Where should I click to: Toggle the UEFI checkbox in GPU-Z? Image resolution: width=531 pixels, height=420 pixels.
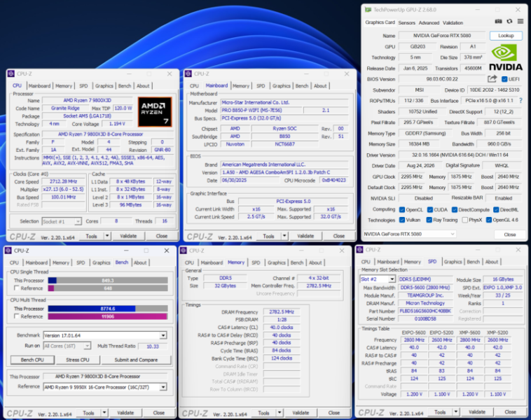504,79
